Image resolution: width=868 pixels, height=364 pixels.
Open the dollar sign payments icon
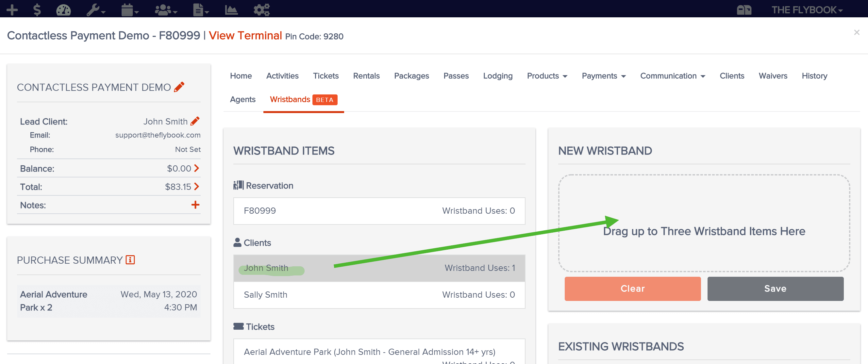[x=37, y=10]
